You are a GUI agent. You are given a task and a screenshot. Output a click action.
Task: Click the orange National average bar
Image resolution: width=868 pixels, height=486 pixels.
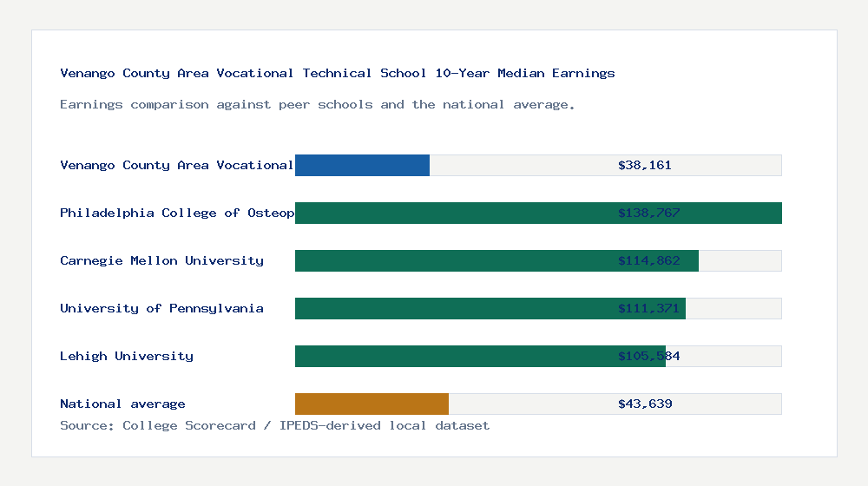[372, 404]
